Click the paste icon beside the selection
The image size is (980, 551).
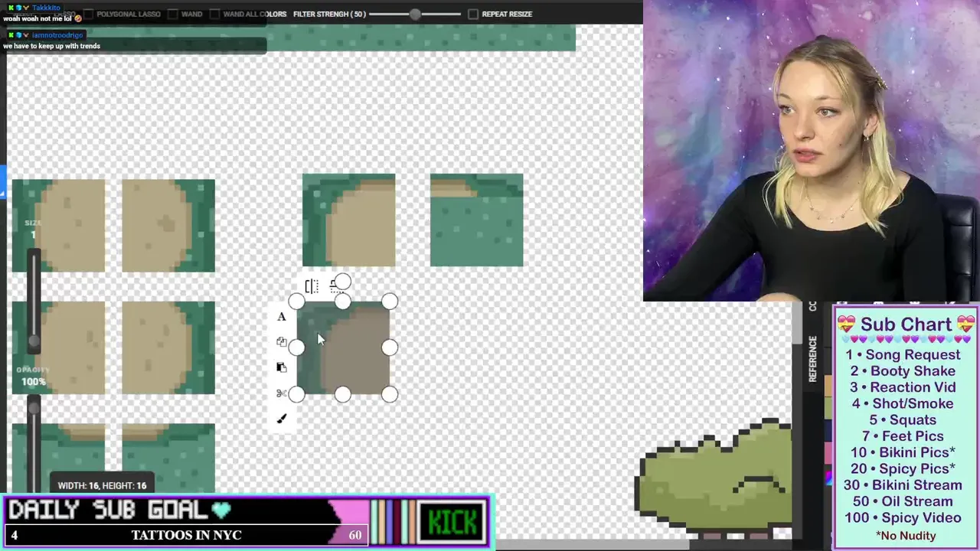pyautogui.click(x=282, y=367)
